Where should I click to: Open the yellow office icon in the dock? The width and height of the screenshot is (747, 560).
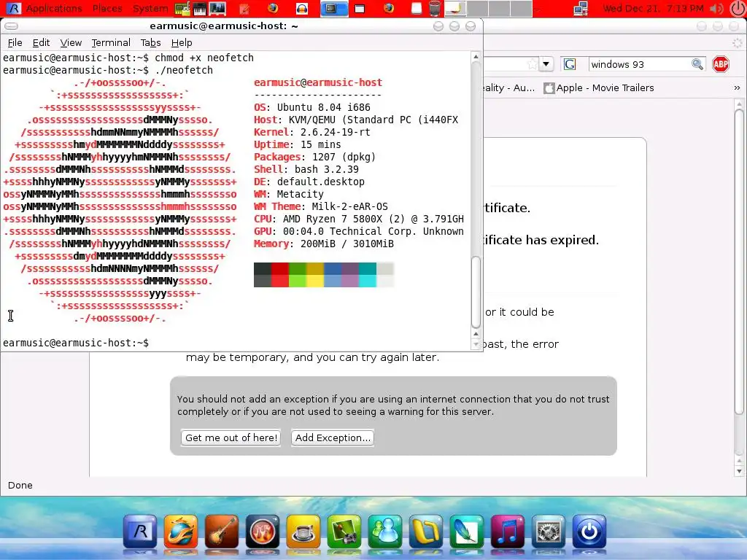[425, 532]
